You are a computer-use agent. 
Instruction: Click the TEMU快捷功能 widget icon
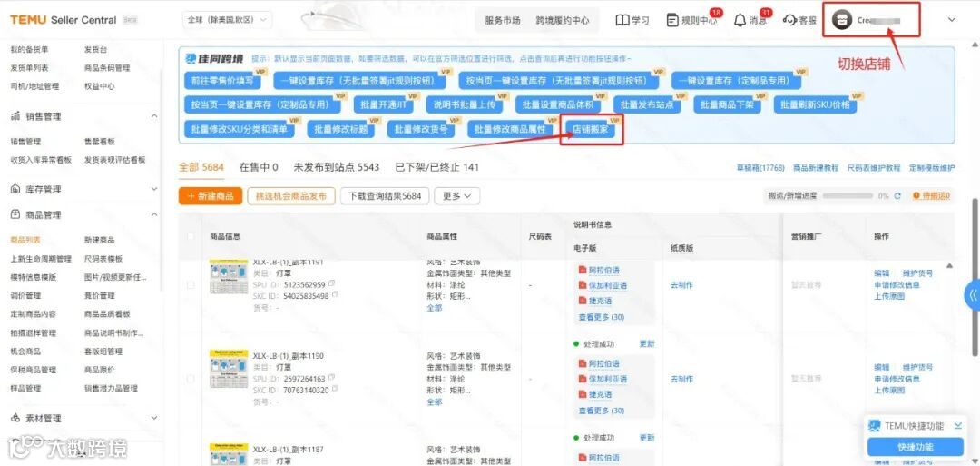click(x=875, y=426)
